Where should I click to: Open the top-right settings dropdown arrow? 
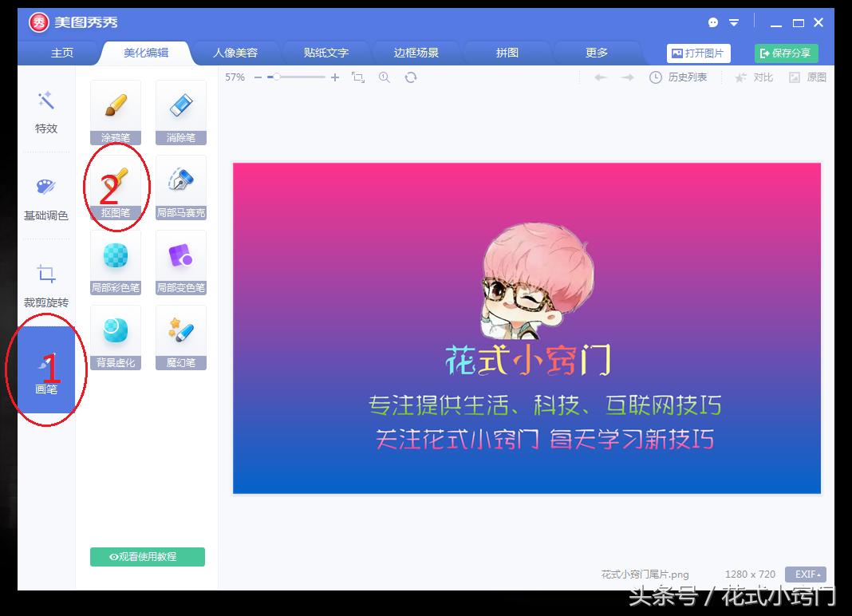point(733,23)
